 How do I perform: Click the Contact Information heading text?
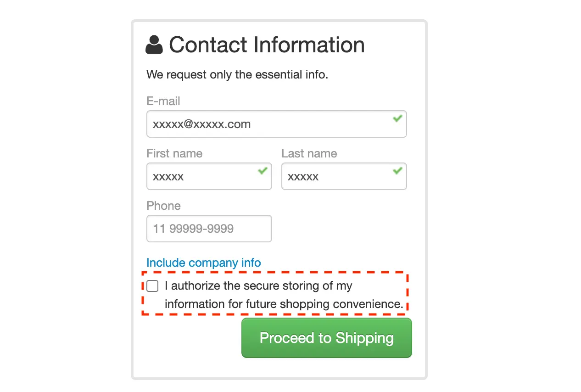pyautogui.click(x=267, y=45)
